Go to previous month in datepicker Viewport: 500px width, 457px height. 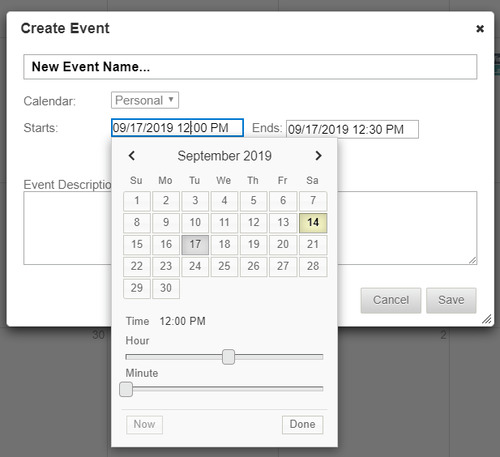pyautogui.click(x=132, y=156)
